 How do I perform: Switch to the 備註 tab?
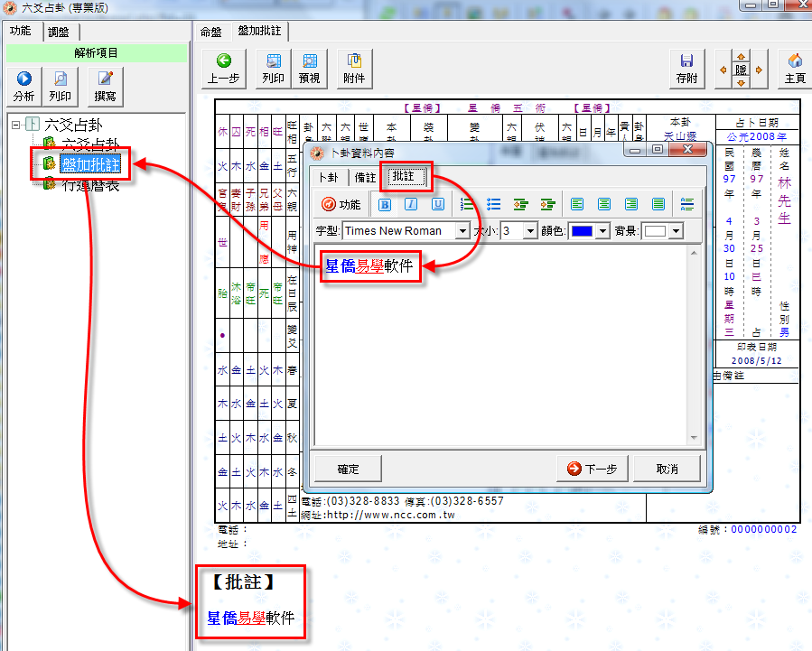365,178
